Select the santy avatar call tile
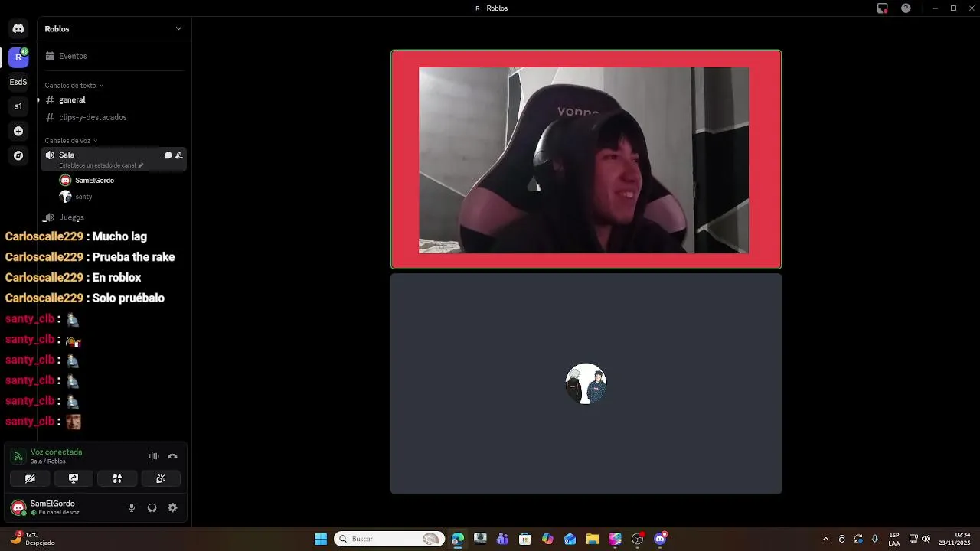This screenshot has width=980, height=551. pyautogui.click(x=586, y=383)
